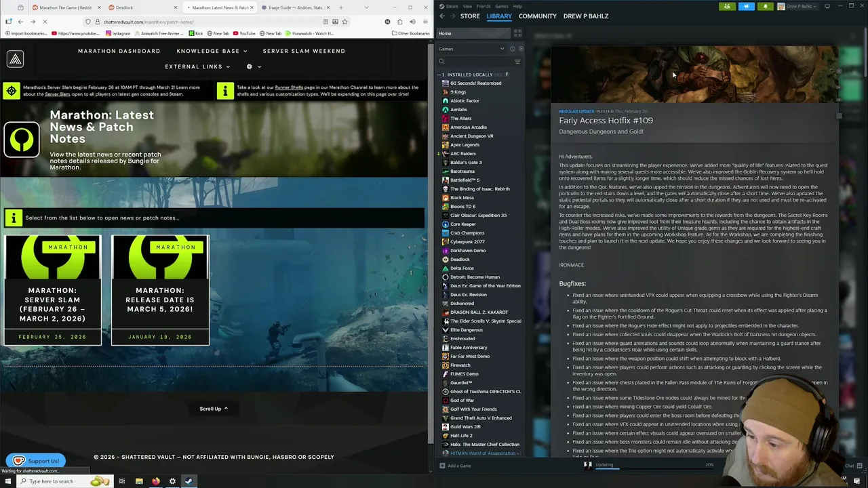Screen dimensions: 868x488
Task: Go back in Firefox browser
Action: coord(20,22)
